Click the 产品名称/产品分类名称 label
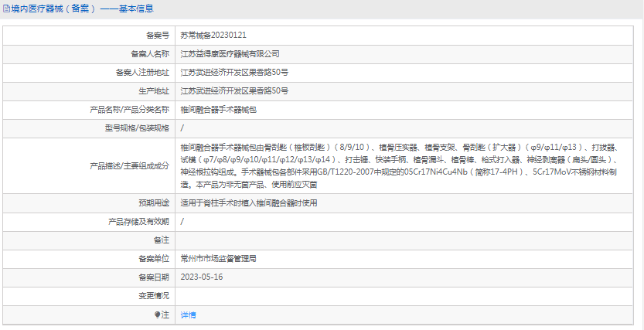Viewport: 644px width, 330px height. coord(129,110)
